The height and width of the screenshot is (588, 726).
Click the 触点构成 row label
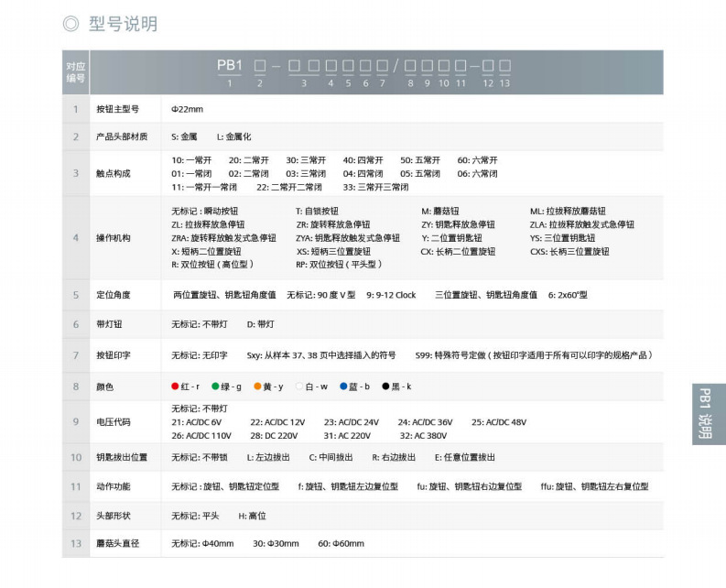(x=114, y=173)
